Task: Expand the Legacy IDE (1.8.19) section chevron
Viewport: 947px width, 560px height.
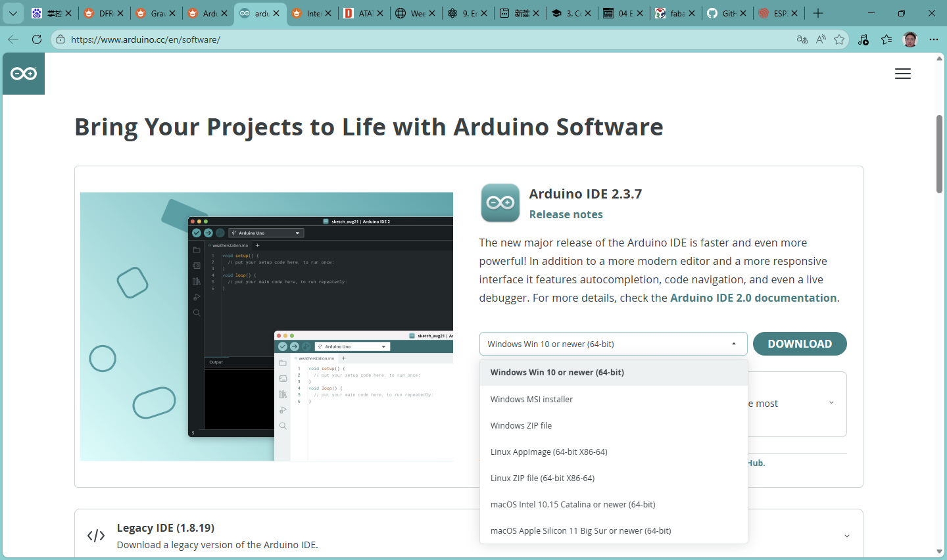Action: (847, 536)
